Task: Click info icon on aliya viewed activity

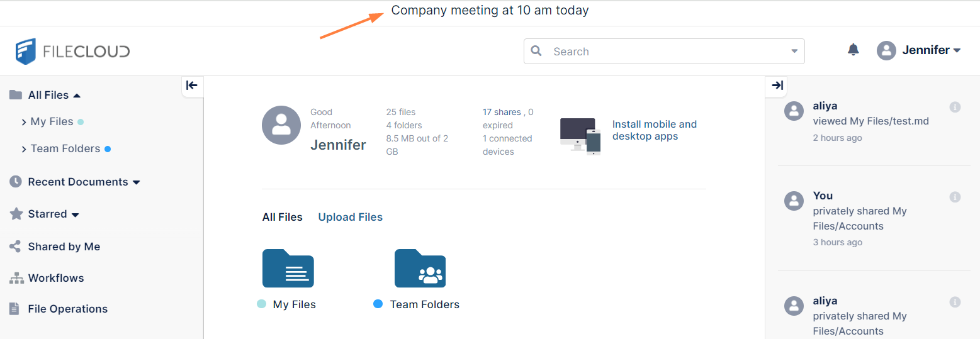Action: pos(955,107)
